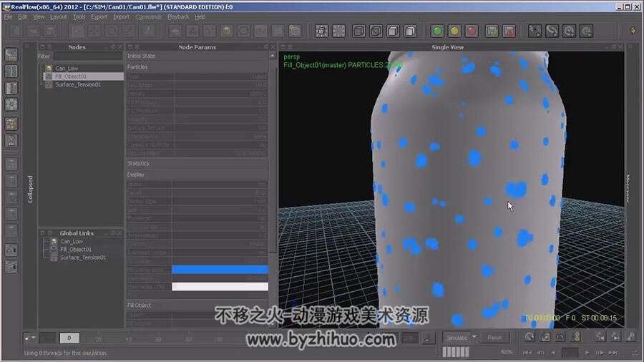Open the blue particle color swatch

220,269
